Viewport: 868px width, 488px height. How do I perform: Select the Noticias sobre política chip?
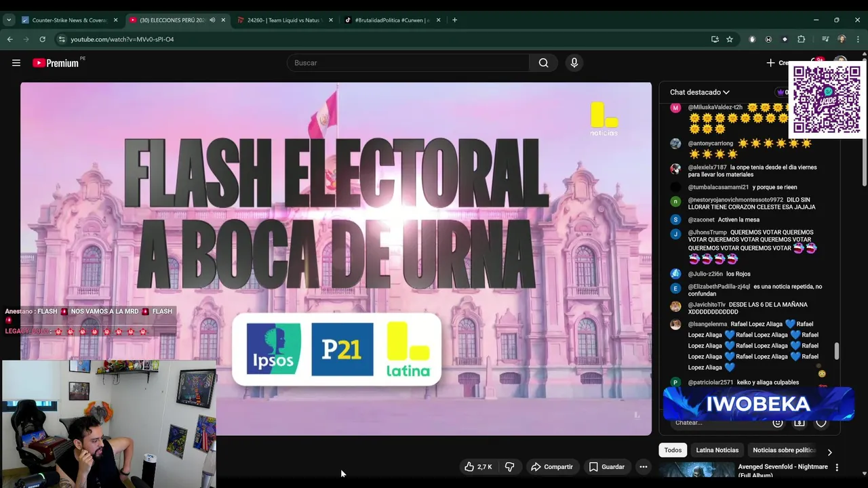click(784, 450)
